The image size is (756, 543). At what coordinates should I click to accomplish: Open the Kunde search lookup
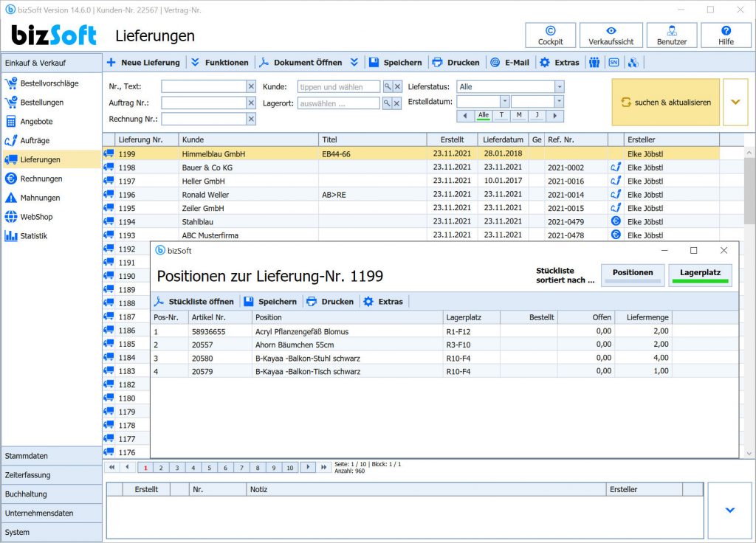pyautogui.click(x=387, y=87)
